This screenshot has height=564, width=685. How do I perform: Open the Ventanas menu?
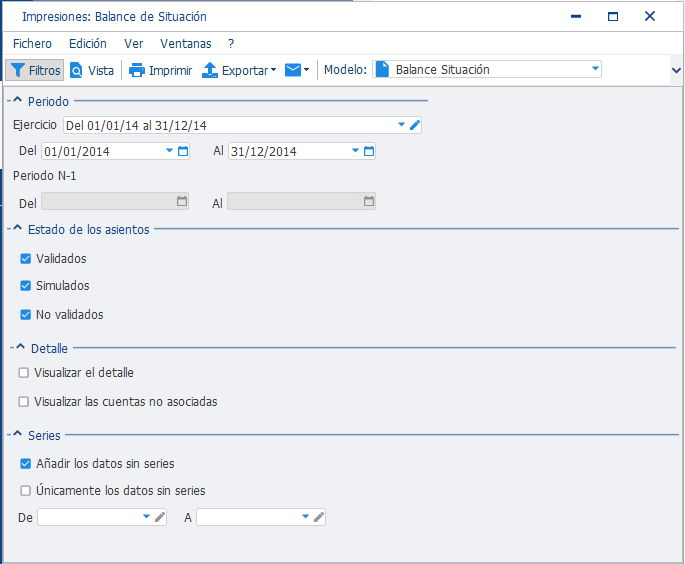tap(186, 44)
